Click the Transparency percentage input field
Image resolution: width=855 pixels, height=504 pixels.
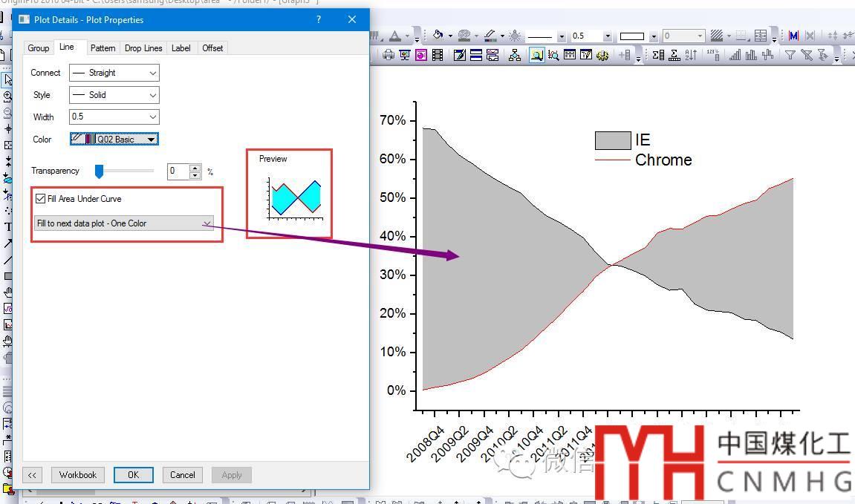coord(178,171)
